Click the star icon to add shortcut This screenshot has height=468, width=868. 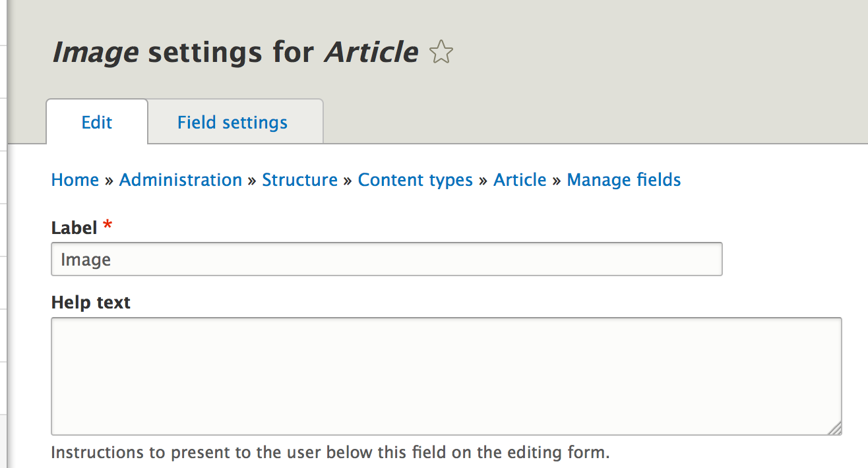coord(441,52)
